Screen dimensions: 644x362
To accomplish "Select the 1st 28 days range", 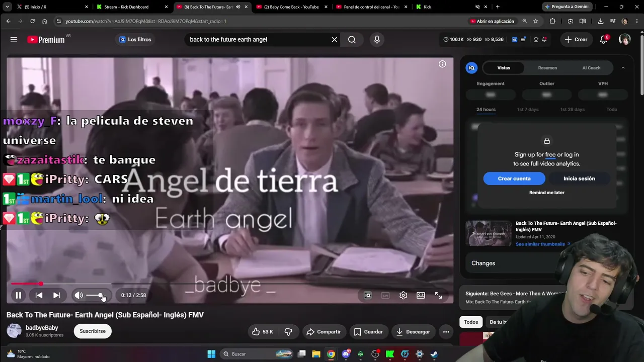I will (x=573, y=110).
